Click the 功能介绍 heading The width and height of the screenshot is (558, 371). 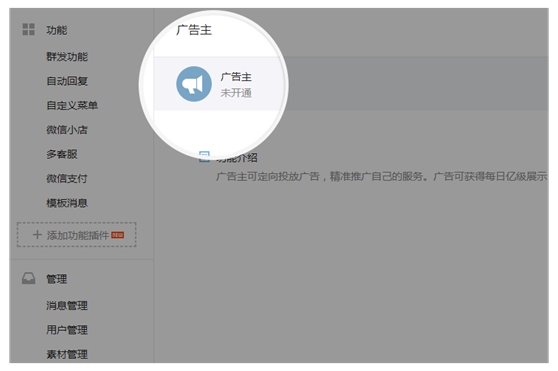tap(237, 157)
